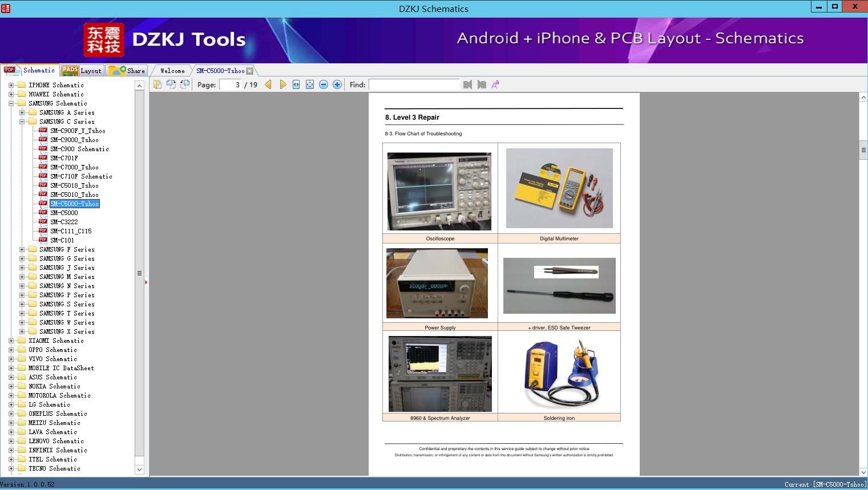This screenshot has height=490, width=868.
Task: Zoom out of the document
Action: coord(324,84)
